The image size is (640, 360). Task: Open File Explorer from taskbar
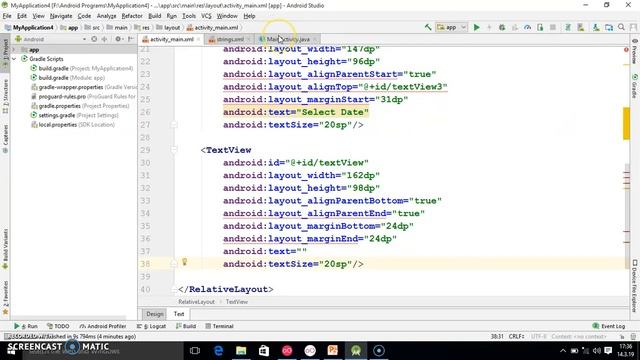[x=241, y=351]
